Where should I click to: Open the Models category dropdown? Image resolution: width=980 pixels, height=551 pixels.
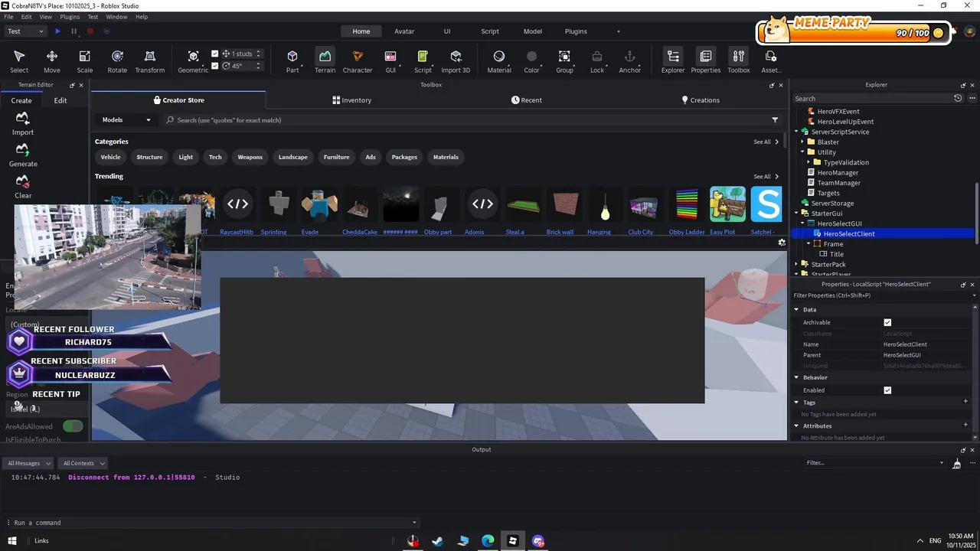click(127, 120)
